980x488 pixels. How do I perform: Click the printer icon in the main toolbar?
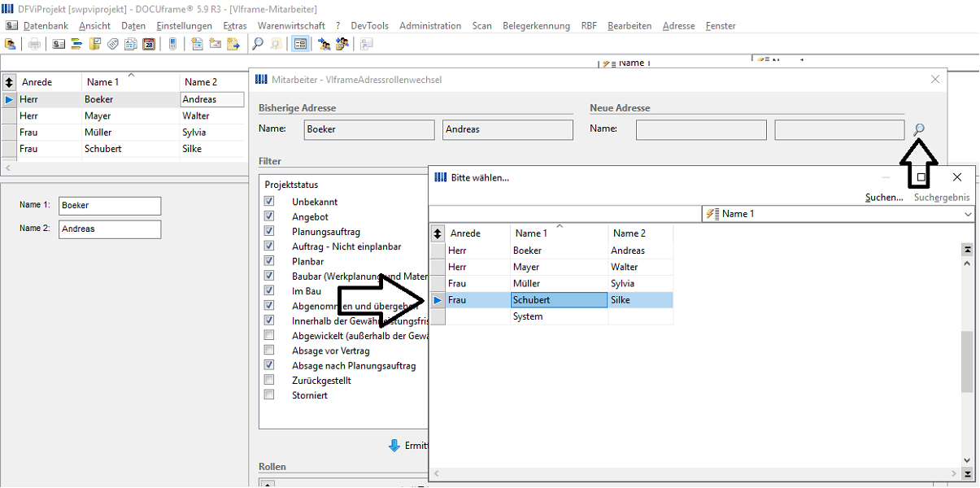pyautogui.click(x=34, y=44)
